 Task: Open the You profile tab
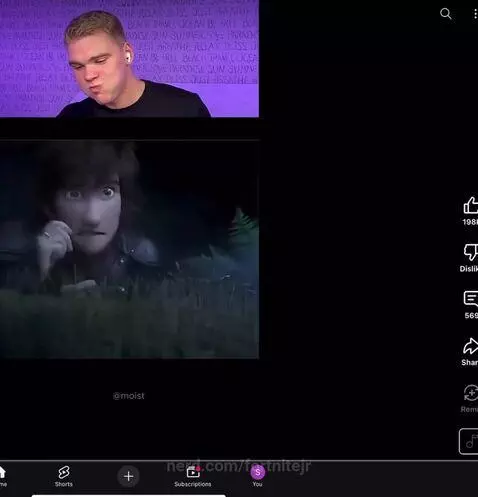[x=257, y=476]
